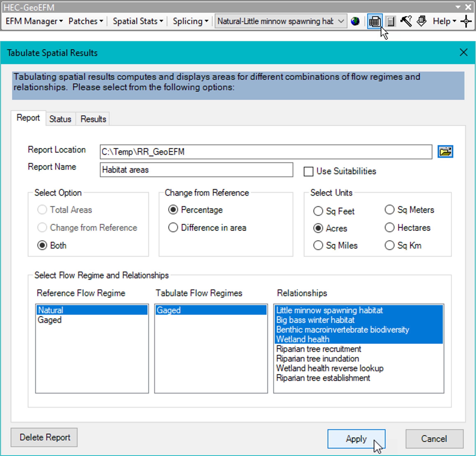
Task: Click the Apply button
Action: click(x=356, y=439)
